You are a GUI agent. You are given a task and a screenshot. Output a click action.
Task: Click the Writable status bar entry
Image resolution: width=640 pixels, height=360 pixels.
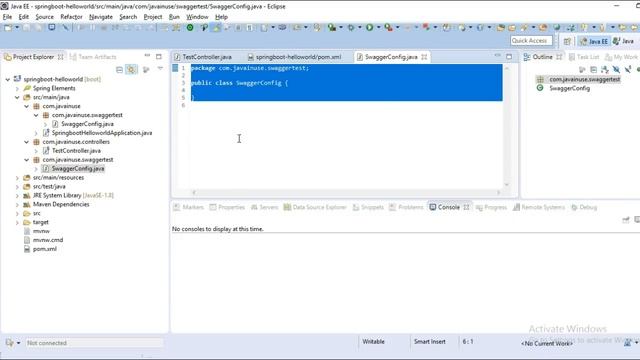(x=373, y=342)
